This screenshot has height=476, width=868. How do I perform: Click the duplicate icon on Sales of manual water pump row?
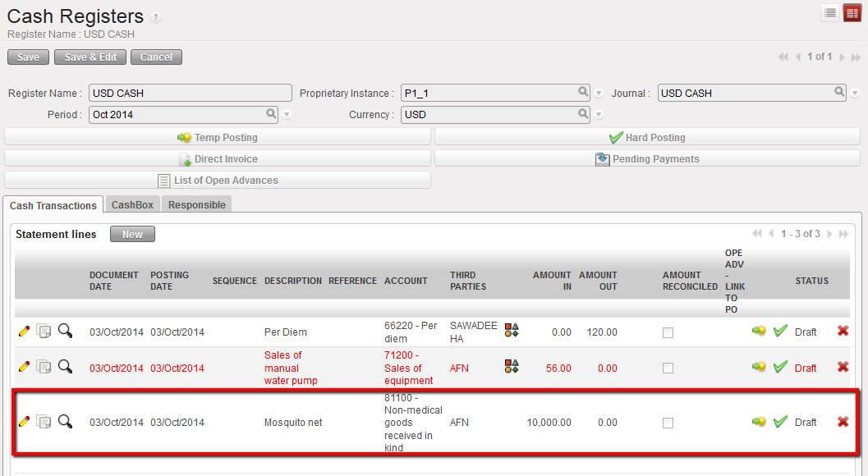click(x=44, y=368)
